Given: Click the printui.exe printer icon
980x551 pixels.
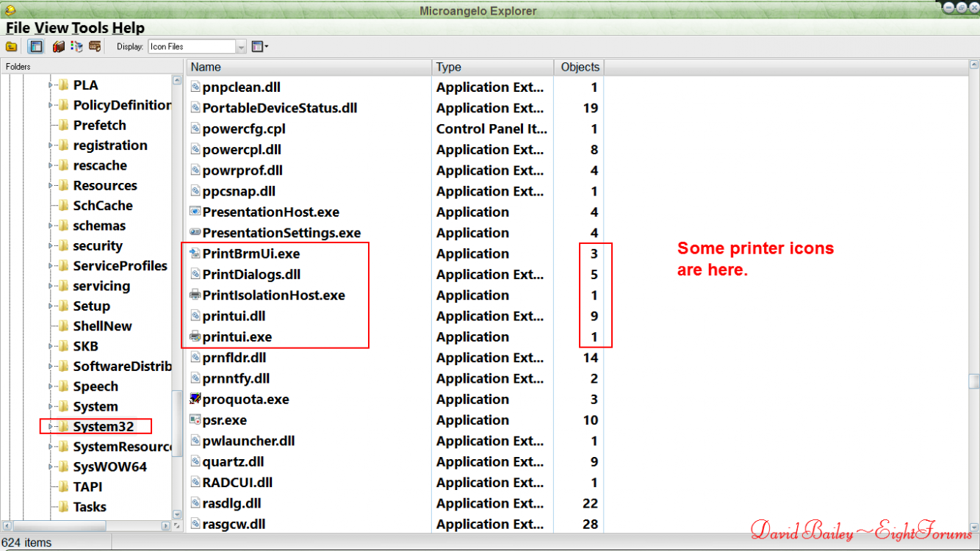Looking at the screenshot, I should click(195, 336).
